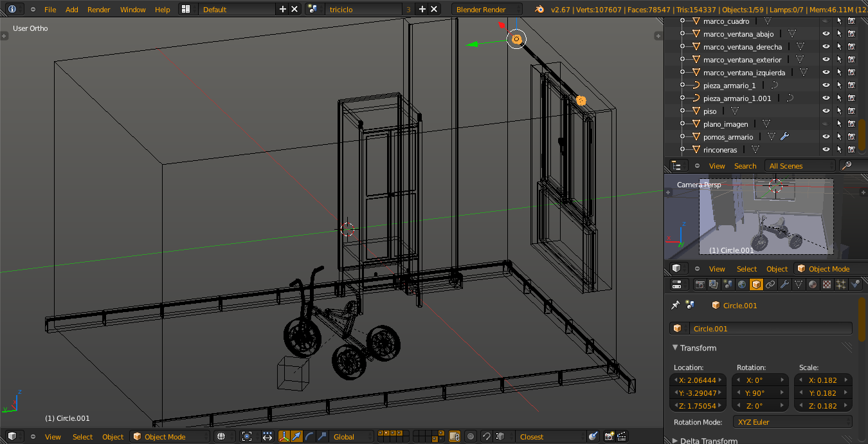This screenshot has height=444, width=868.
Task: Show plano_imagen with its eye toggle
Action: point(826,124)
